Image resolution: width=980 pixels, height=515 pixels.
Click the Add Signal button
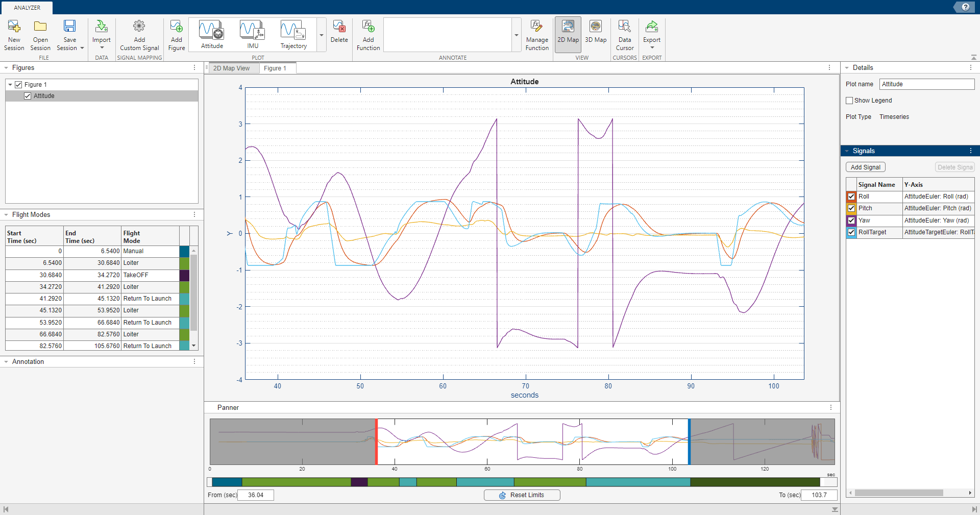pos(865,167)
